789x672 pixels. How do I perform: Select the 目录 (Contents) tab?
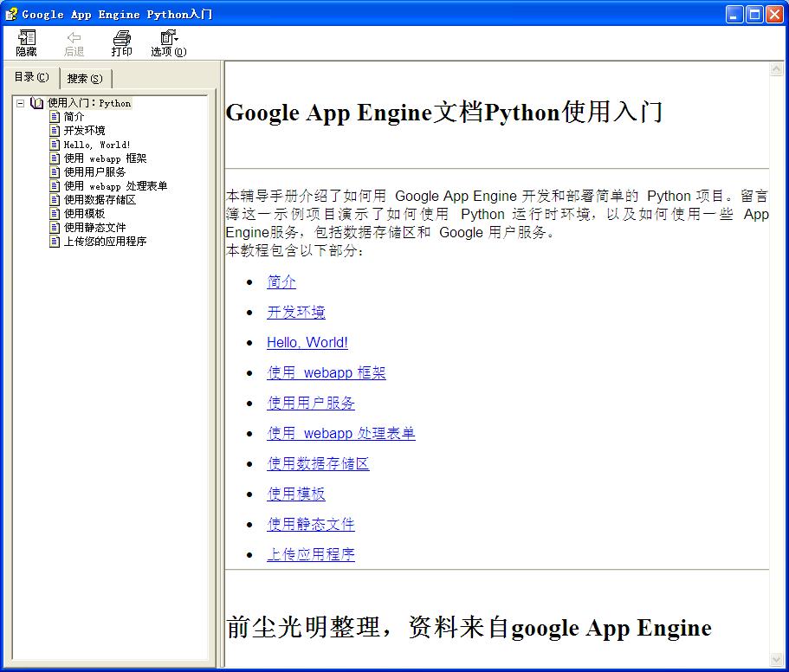[31, 77]
